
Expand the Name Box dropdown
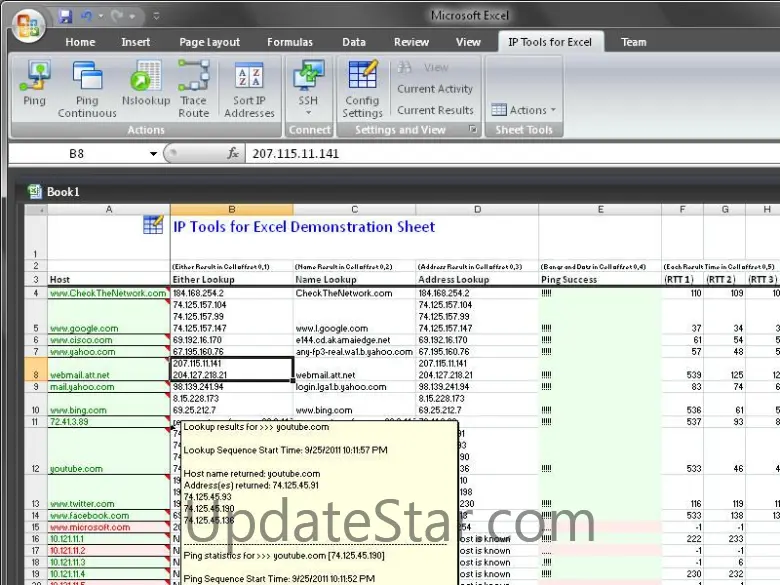[x=153, y=154]
